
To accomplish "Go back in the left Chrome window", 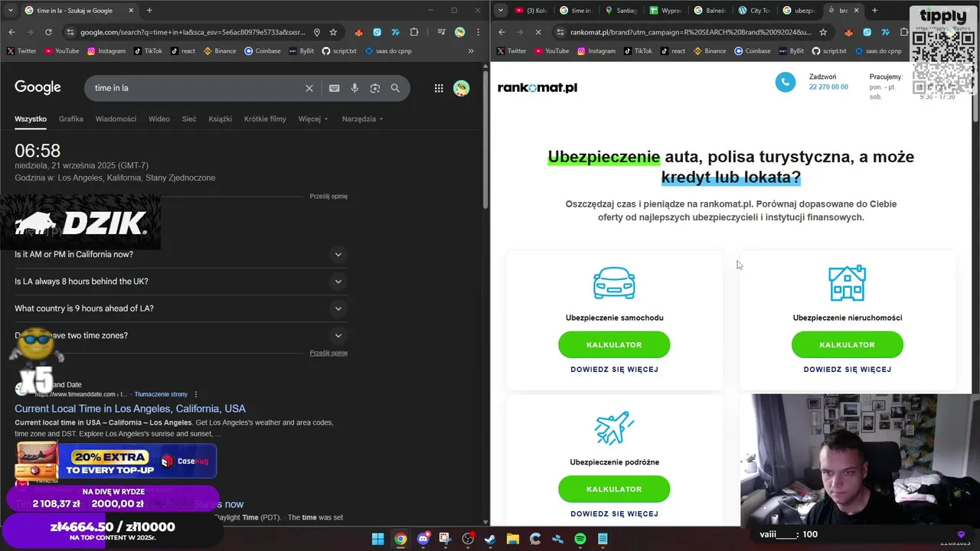I will pyautogui.click(x=11, y=32).
